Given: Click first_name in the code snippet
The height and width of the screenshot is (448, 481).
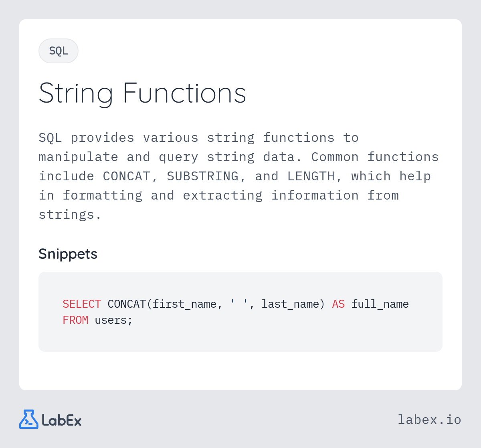Looking at the screenshot, I should click(184, 304).
